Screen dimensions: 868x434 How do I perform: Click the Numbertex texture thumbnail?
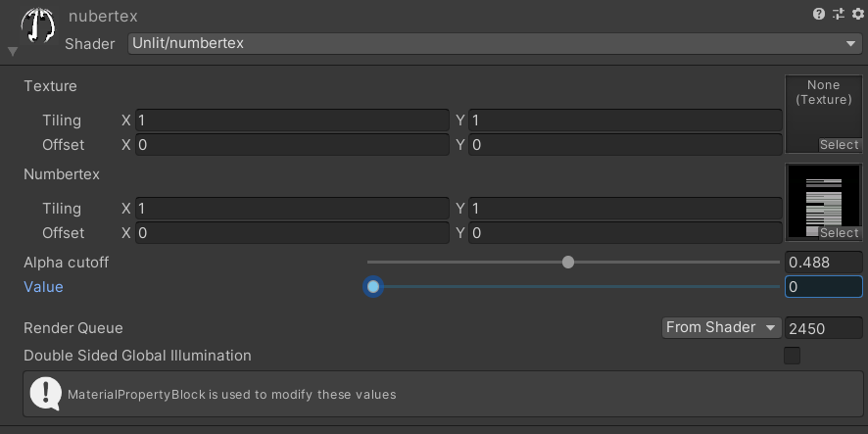[823, 200]
